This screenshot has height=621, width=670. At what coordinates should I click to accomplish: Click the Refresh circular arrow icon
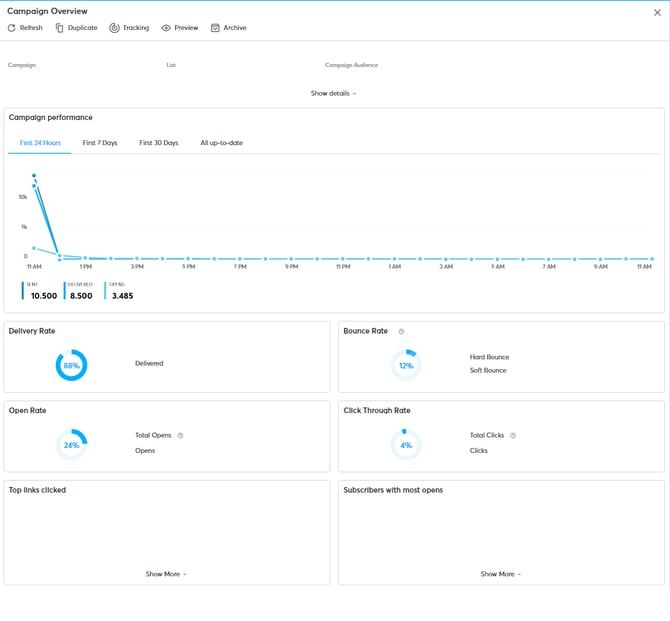pos(12,28)
